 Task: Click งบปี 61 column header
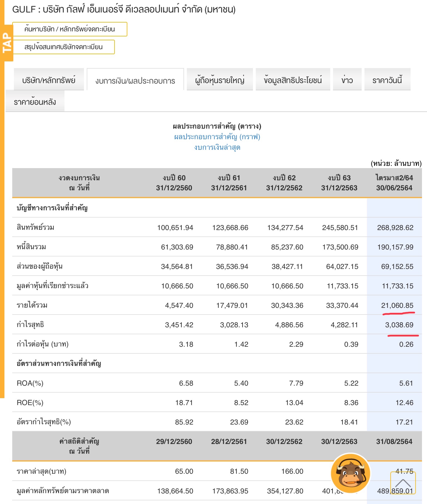tap(229, 183)
